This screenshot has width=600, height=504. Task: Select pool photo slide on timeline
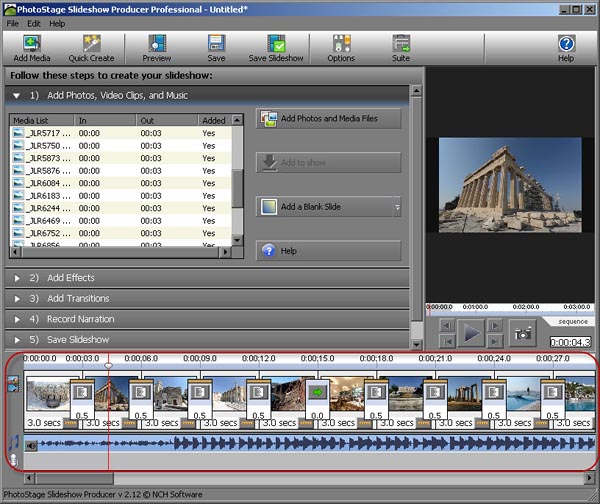[523, 394]
